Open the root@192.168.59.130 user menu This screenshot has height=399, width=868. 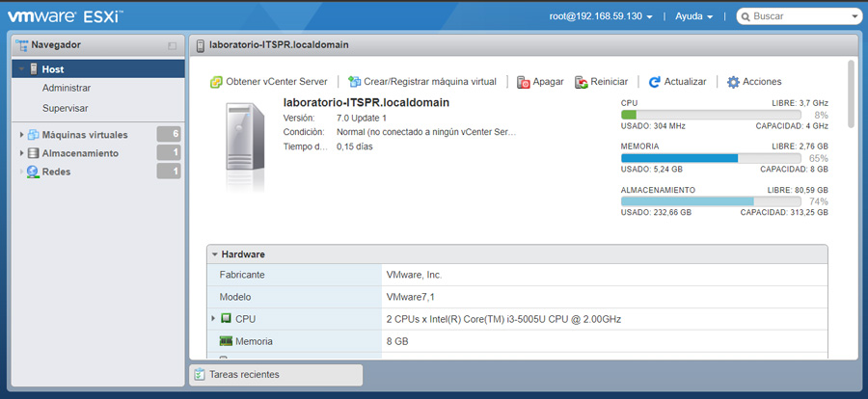(x=601, y=16)
